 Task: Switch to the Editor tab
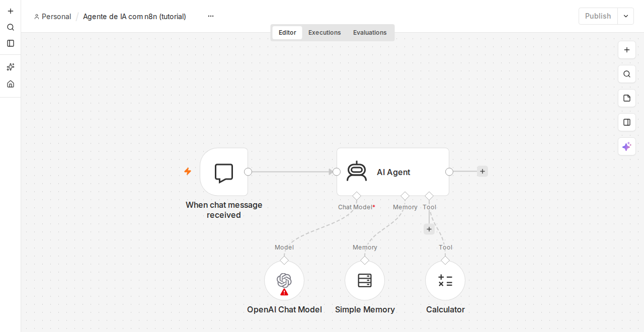pyautogui.click(x=287, y=33)
